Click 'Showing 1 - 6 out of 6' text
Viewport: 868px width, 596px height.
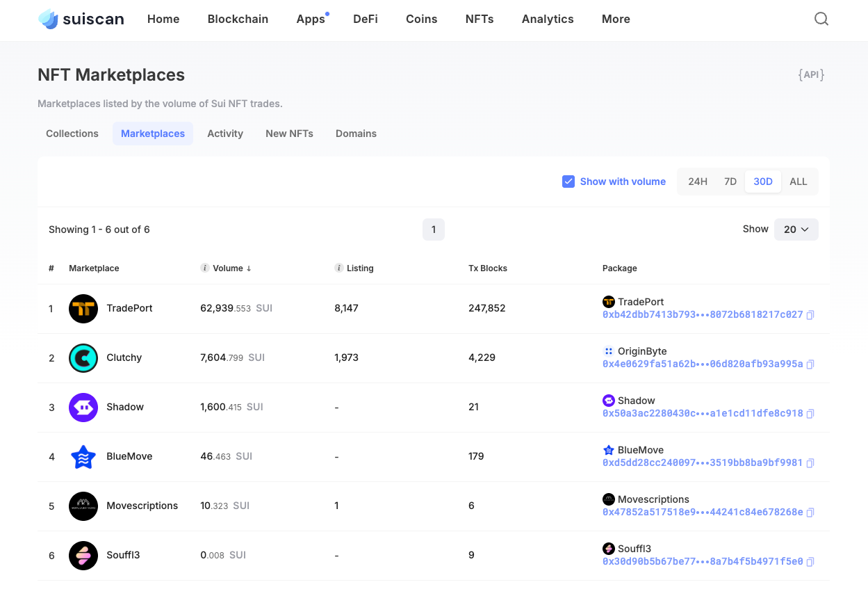(x=99, y=229)
